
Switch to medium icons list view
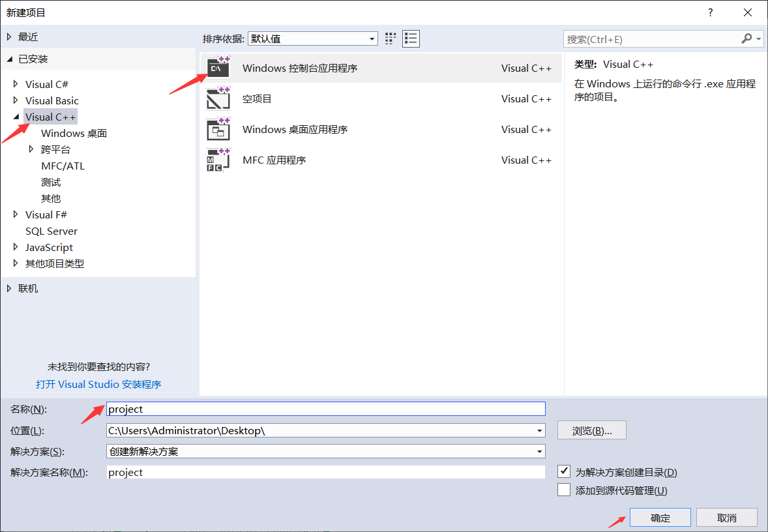coord(411,38)
